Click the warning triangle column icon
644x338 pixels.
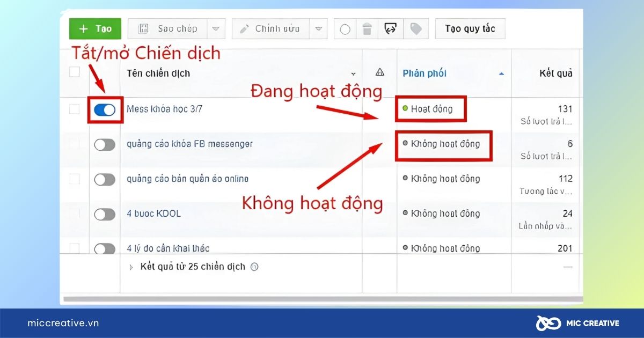click(x=380, y=72)
